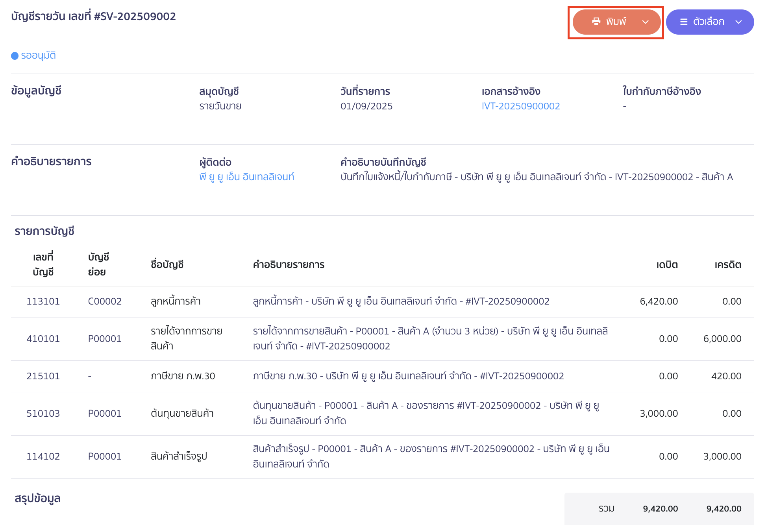Viewport: 766px width, 532px height.
Task: Click account name ลูกหนี้การค้า
Action: click(176, 301)
